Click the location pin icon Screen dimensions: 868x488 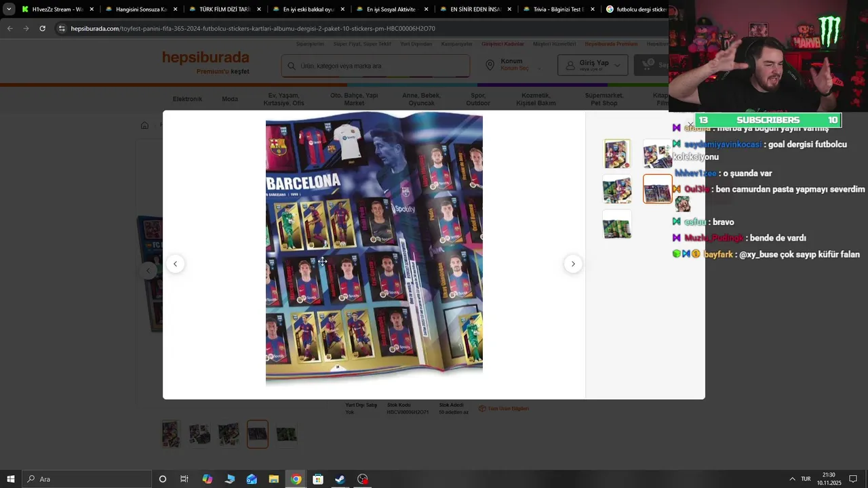pos(490,65)
